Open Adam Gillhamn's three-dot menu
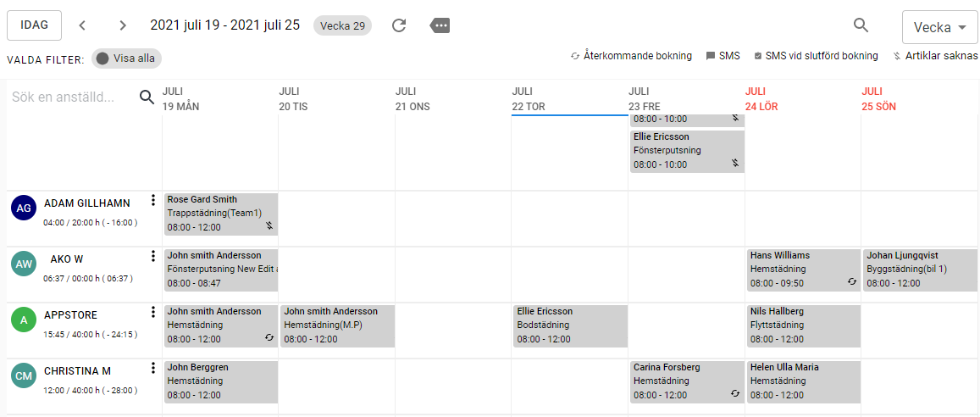 pos(153,201)
